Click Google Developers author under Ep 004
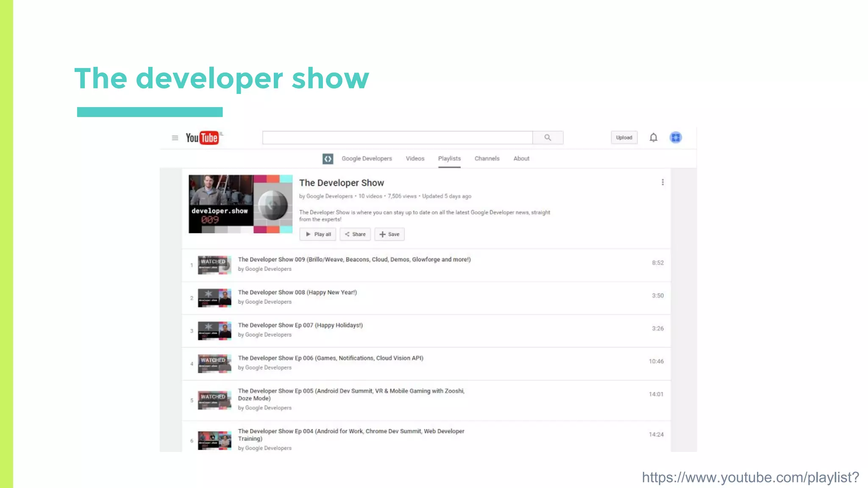The image size is (868, 488). pyautogui.click(x=268, y=448)
